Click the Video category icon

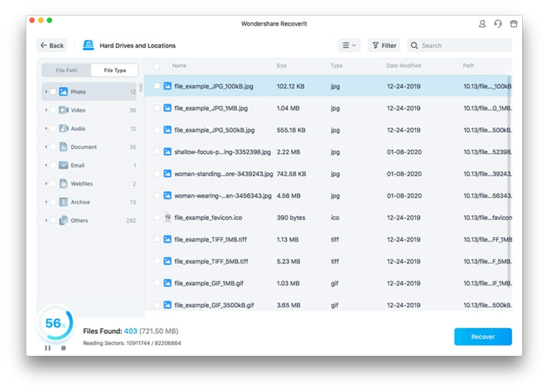coord(63,110)
